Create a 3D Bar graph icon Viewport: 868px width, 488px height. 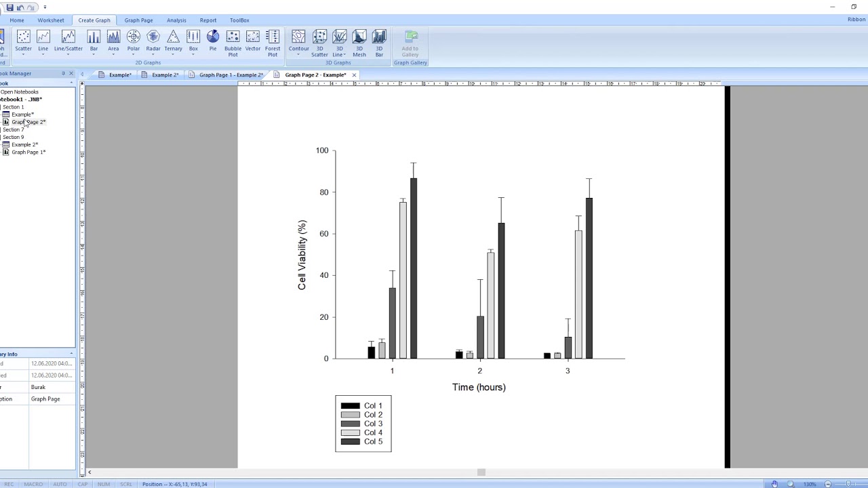coord(379,37)
